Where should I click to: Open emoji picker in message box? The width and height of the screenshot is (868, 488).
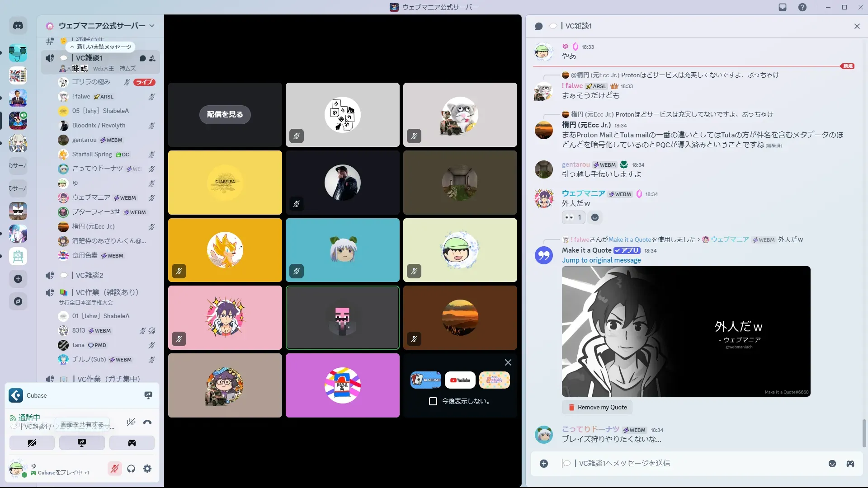tap(832, 464)
